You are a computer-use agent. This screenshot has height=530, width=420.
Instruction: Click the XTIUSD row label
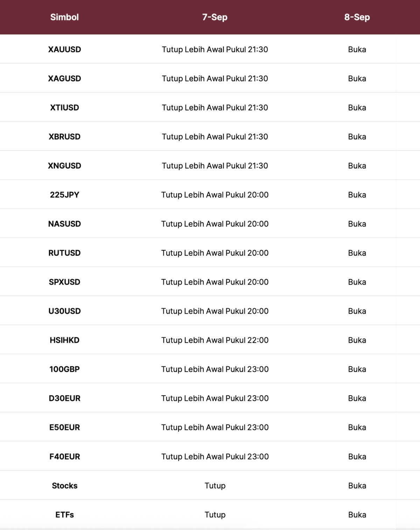click(x=64, y=107)
